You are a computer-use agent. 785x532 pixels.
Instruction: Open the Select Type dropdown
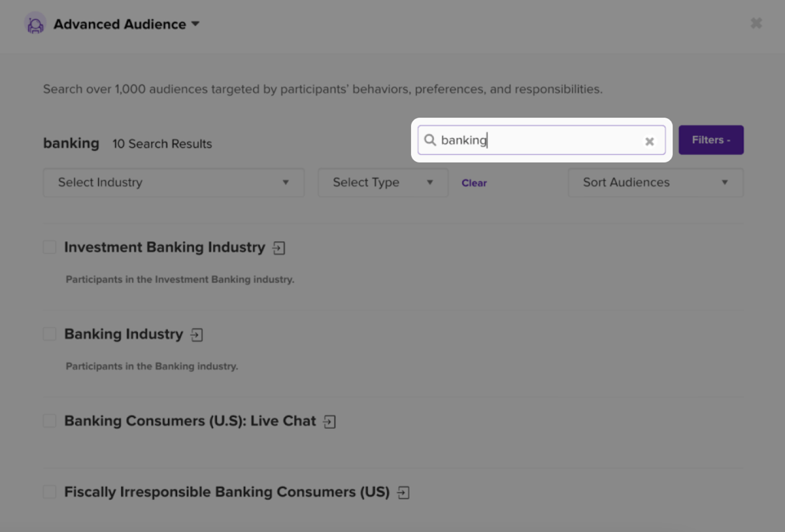(383, 182)
